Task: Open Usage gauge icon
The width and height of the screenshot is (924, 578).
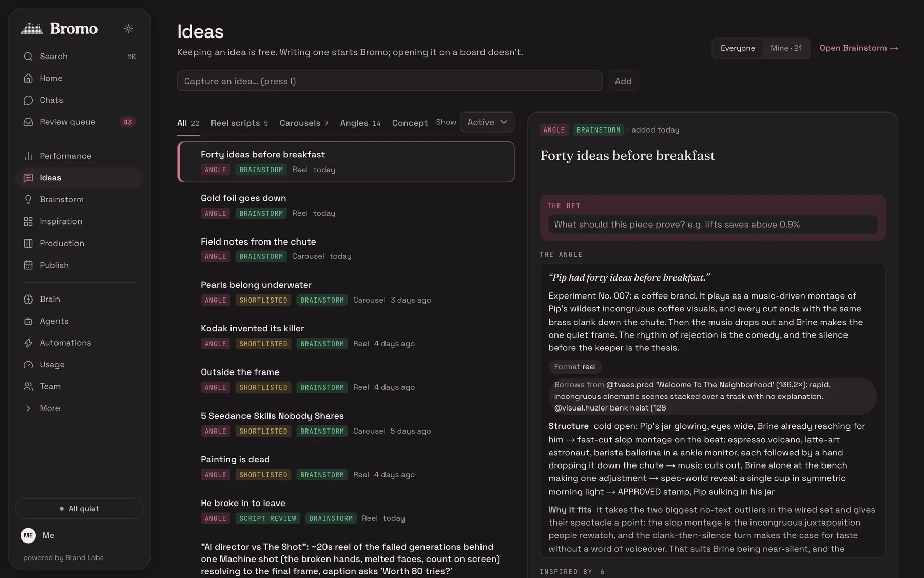Action: tap(28, 365)
